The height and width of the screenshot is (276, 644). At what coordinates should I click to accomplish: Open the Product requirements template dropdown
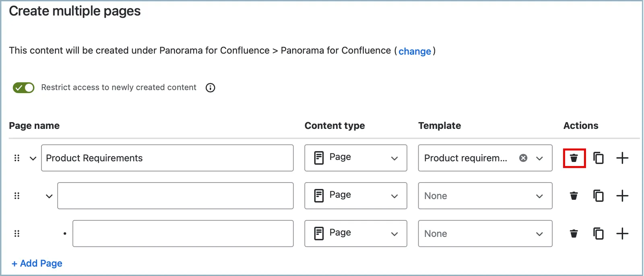click(x=539, y=158)
